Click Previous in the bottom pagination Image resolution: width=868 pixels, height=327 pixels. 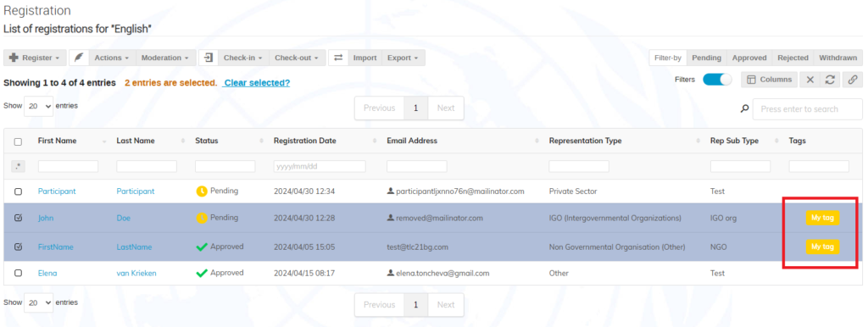(x=379, y=305)
